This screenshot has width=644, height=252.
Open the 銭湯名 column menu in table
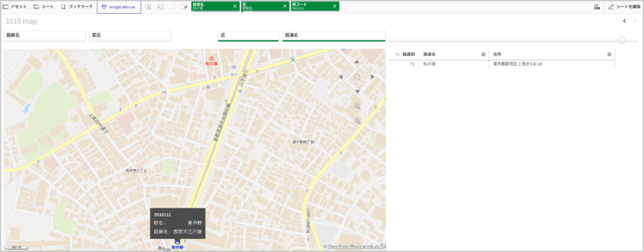pos(483,55)
